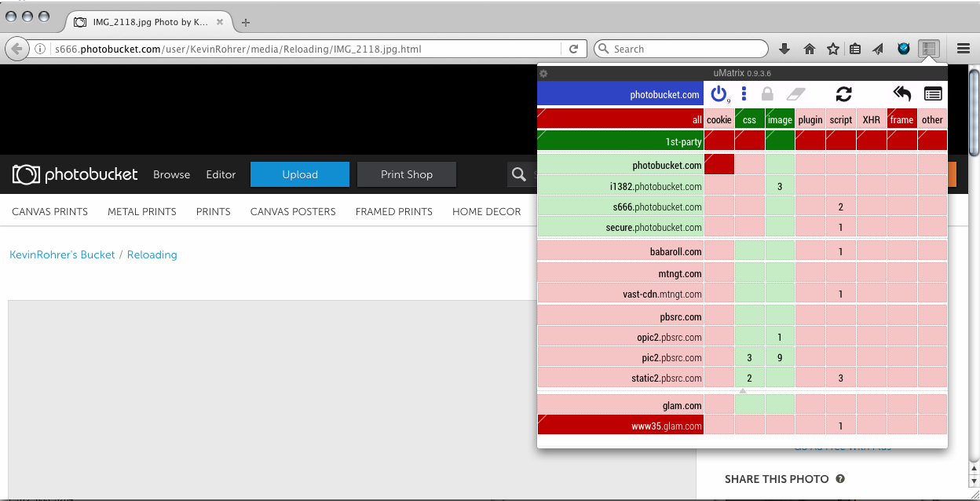Click the revert double-arrow icon

click(902, 94)
